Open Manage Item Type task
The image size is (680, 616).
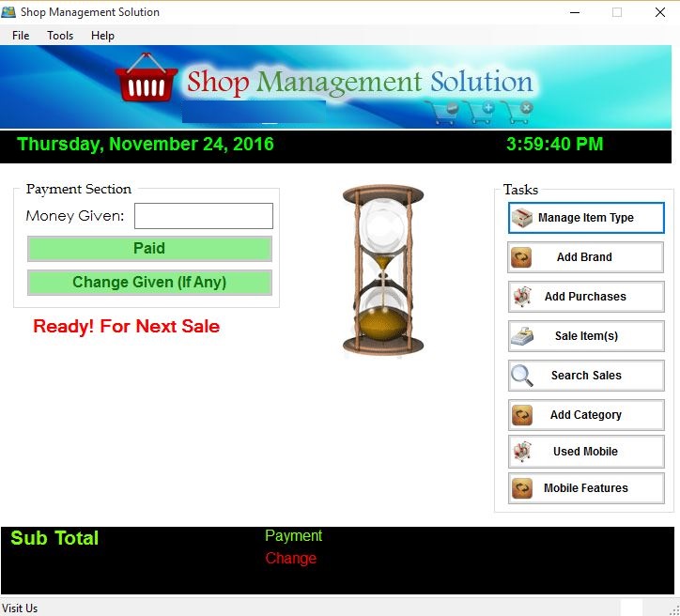[586, 218]
